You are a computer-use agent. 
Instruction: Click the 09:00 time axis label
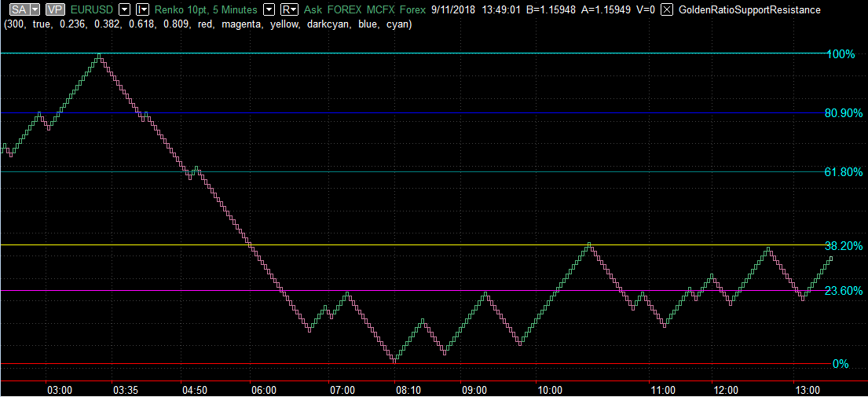474,391
